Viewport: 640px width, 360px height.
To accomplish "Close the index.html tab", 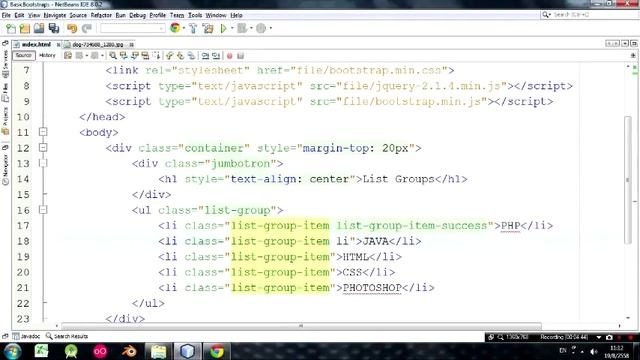I will point(58,44).
